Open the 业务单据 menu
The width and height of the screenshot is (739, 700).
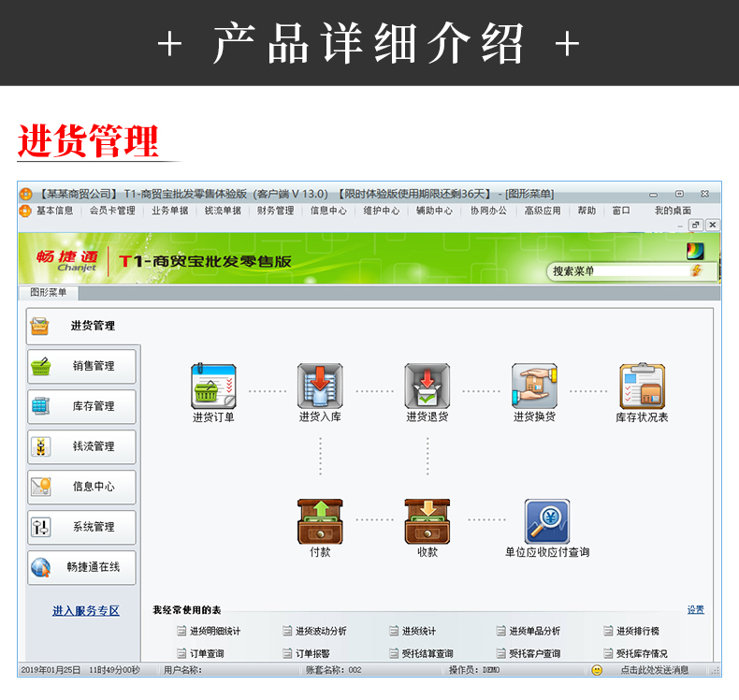point(169,211)
